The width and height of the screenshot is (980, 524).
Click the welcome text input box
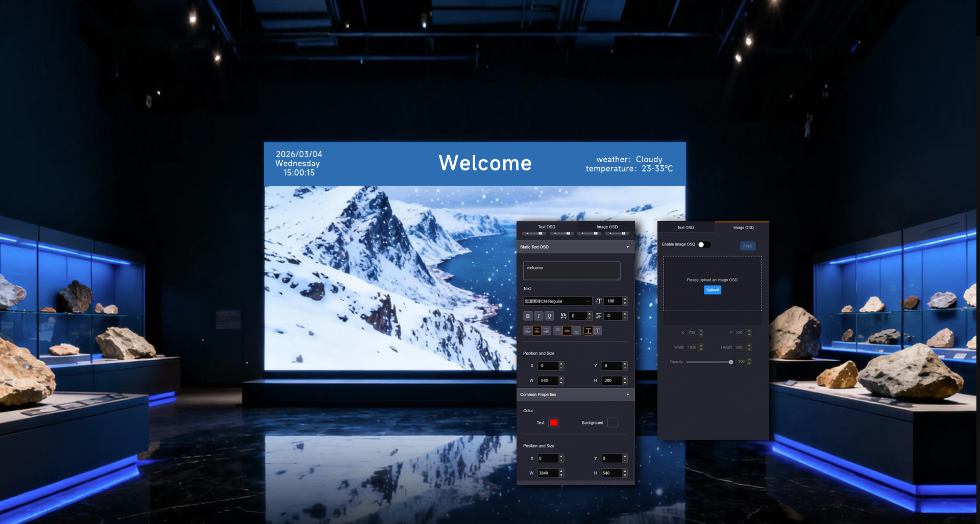tap(571, 271)
